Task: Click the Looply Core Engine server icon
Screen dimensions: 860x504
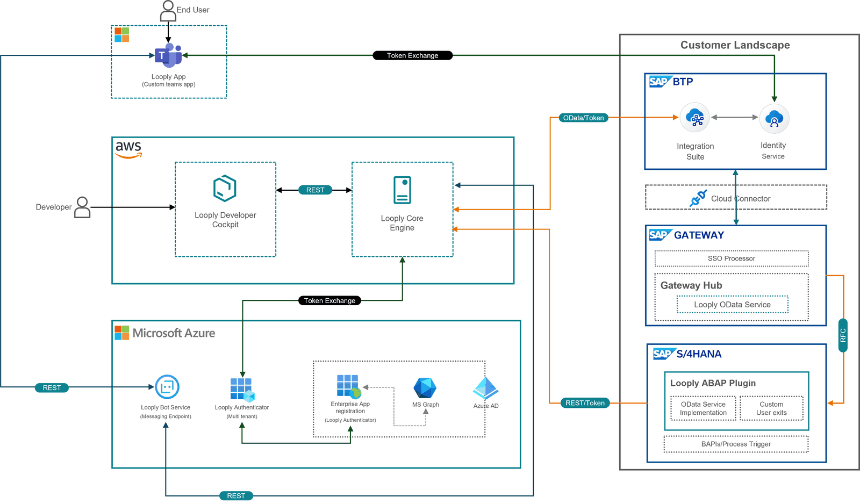Action: [402, 190]
